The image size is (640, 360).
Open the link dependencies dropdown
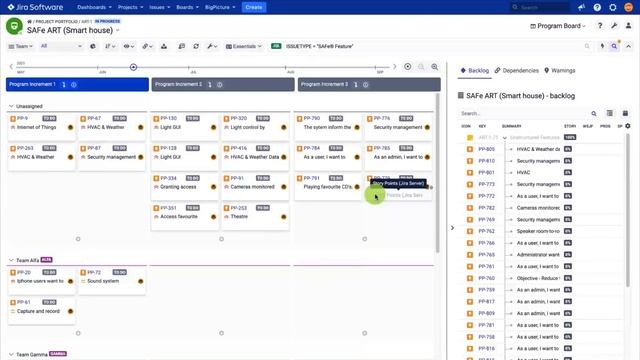click(x=147, y=46)
